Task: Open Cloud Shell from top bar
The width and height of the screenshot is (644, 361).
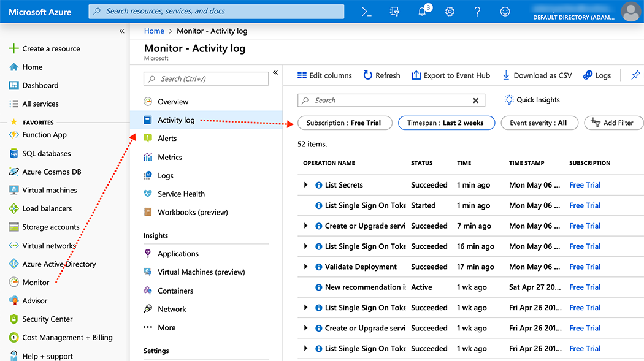Action: (366, 12)
